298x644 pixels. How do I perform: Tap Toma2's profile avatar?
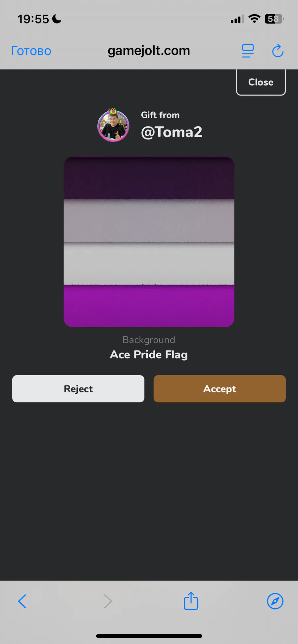(113, 125)
